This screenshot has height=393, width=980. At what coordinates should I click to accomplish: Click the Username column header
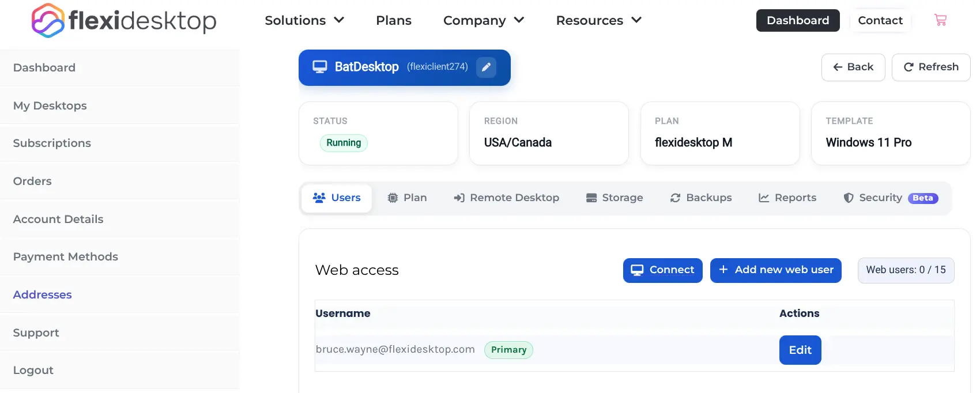(343, 313)
